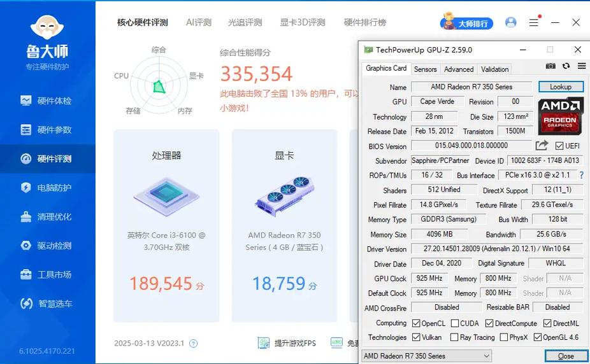The width and height of the screenshot is (590, 364).
Task: Toggle the Vulkan checkbox
Action: click(416, 337)
